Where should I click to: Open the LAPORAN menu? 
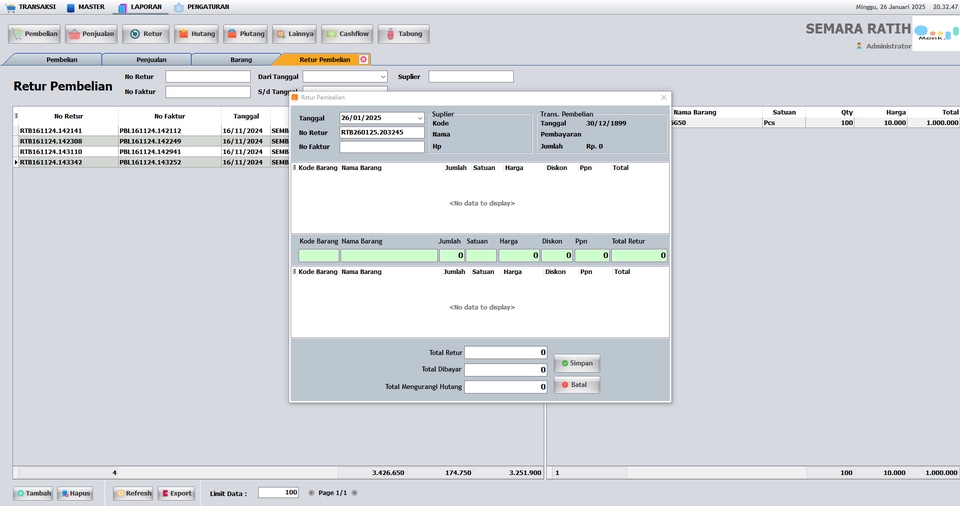coord(140,7)
